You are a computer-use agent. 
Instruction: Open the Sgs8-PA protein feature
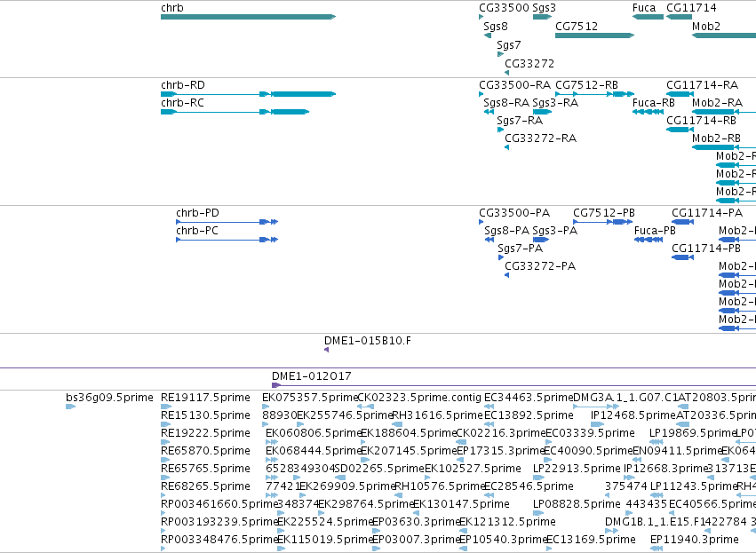pyautogui.click(x=489, y=240)
